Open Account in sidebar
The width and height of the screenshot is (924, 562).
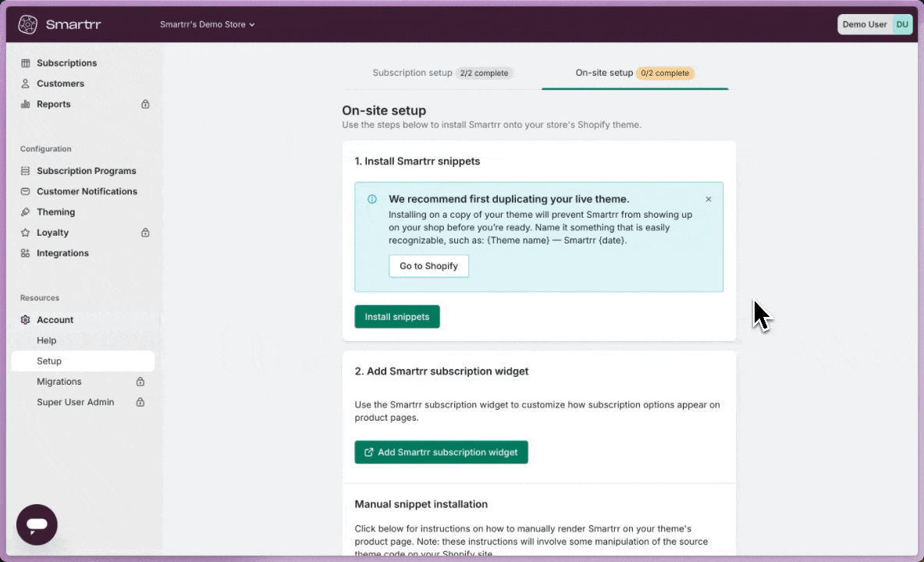tap(55, 320)
